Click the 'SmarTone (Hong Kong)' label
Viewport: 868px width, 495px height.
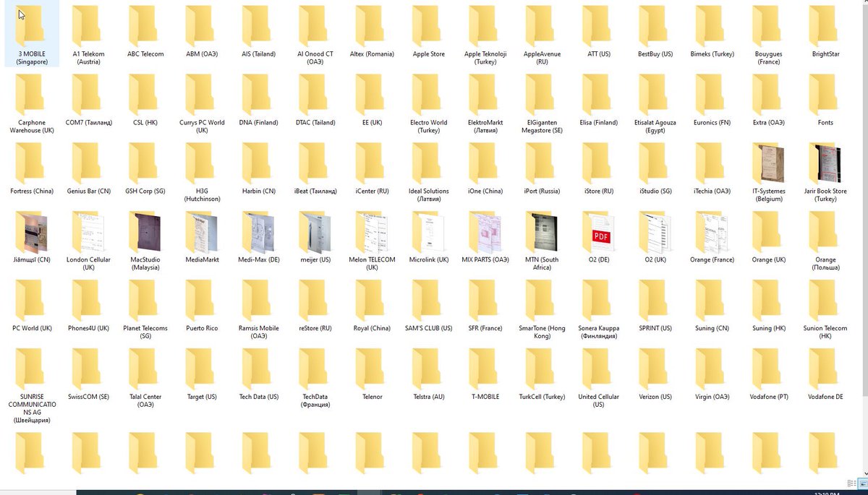tap(542, 332)
